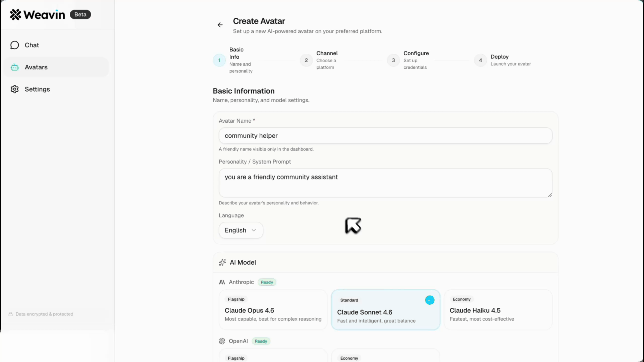Click 'Describe your avatar's personality and behavior.'

(269, 203)
